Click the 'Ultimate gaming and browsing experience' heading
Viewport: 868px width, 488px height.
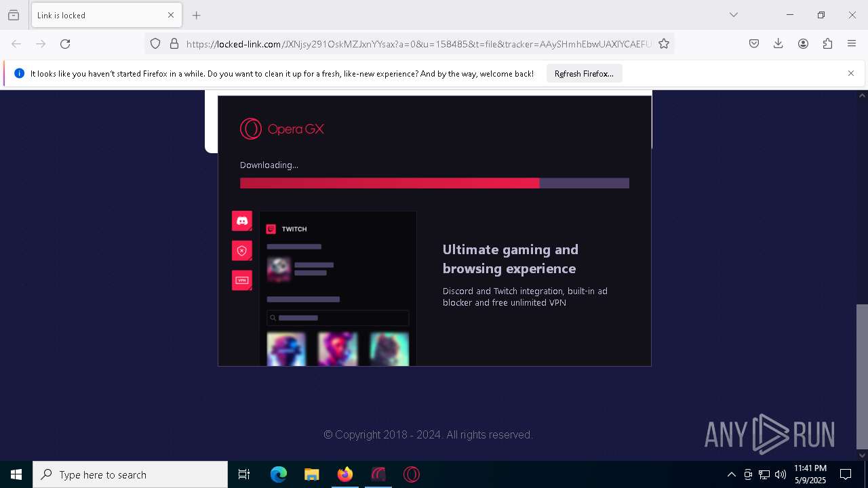point(511,259)
